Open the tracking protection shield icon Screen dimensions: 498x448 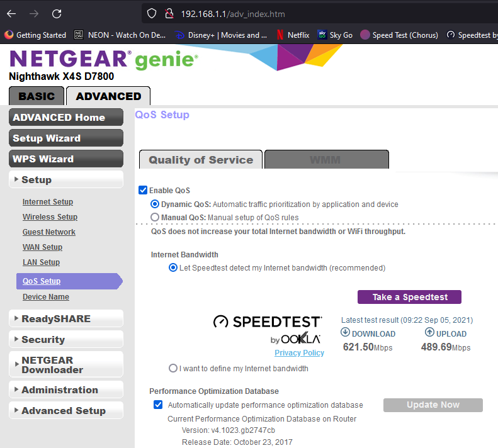pos(152,14)
